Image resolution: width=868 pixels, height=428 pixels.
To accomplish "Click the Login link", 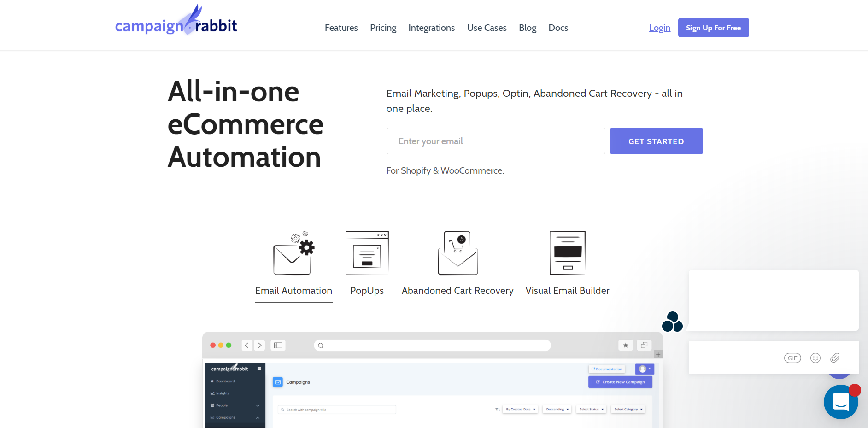I will click(x=659, y=28).
